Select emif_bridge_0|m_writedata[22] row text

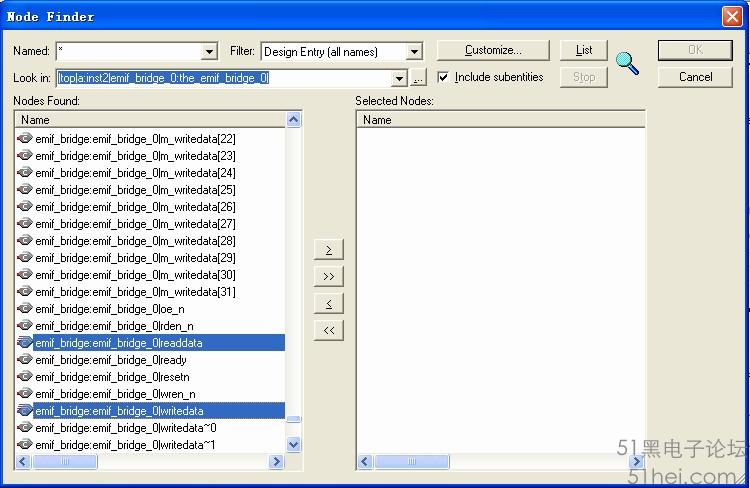click(135, 139)
